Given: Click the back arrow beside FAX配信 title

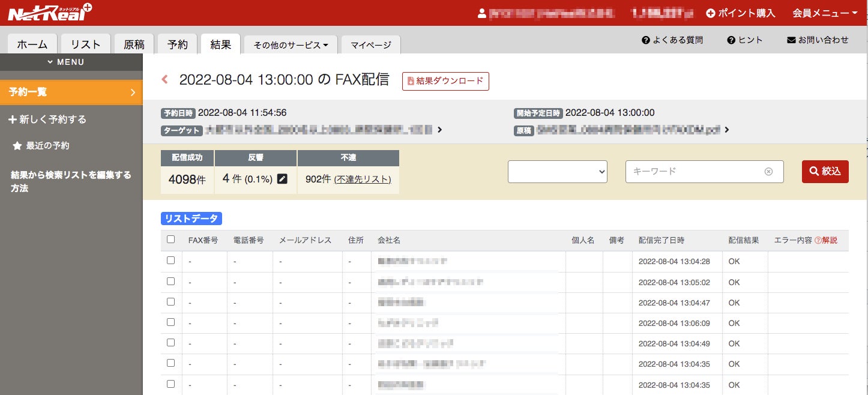Looking at the screenshot, I should point(165,79).
